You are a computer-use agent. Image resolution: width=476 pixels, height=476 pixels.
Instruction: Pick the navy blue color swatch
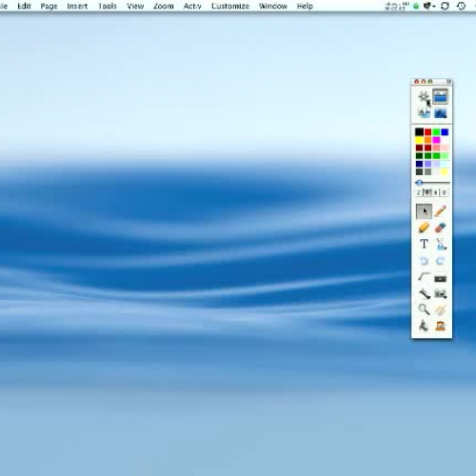tap(419, 164)
